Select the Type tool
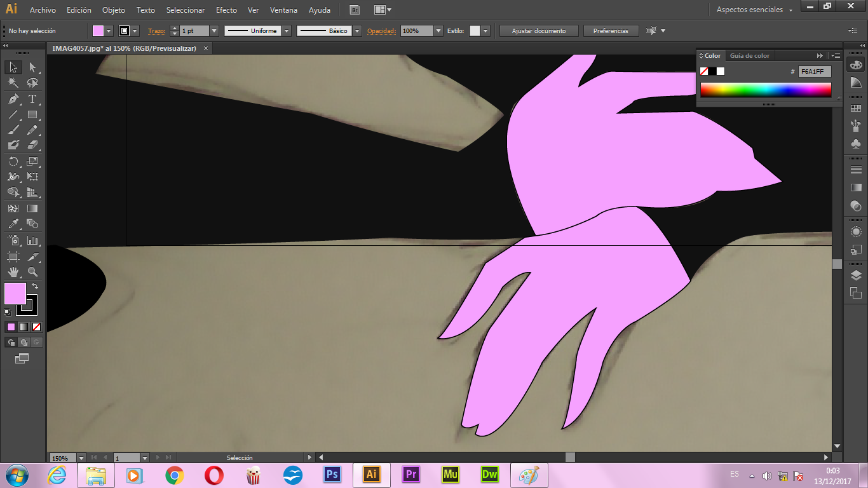The image size is (868, 488). (x=32, y=99)
